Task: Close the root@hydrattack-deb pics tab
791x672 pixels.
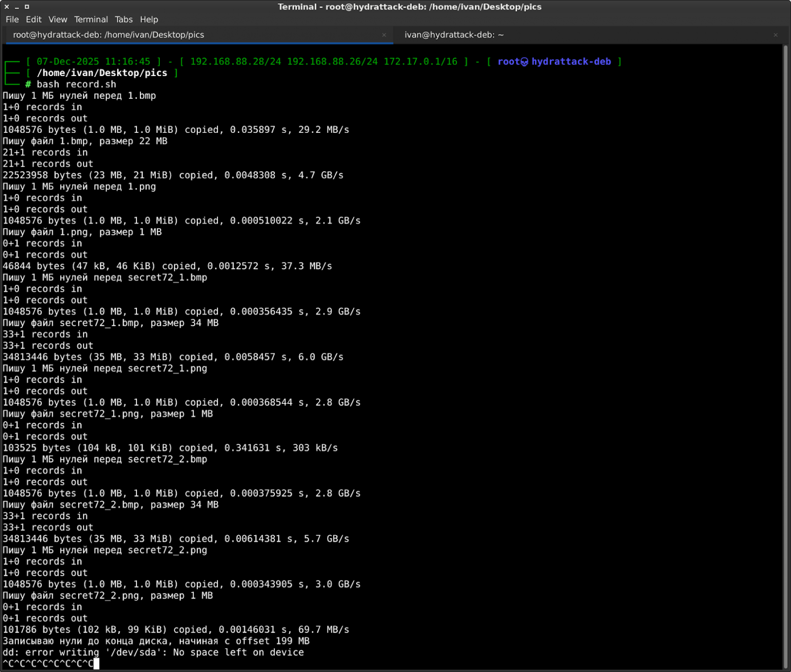Action: tap(384, 35)
